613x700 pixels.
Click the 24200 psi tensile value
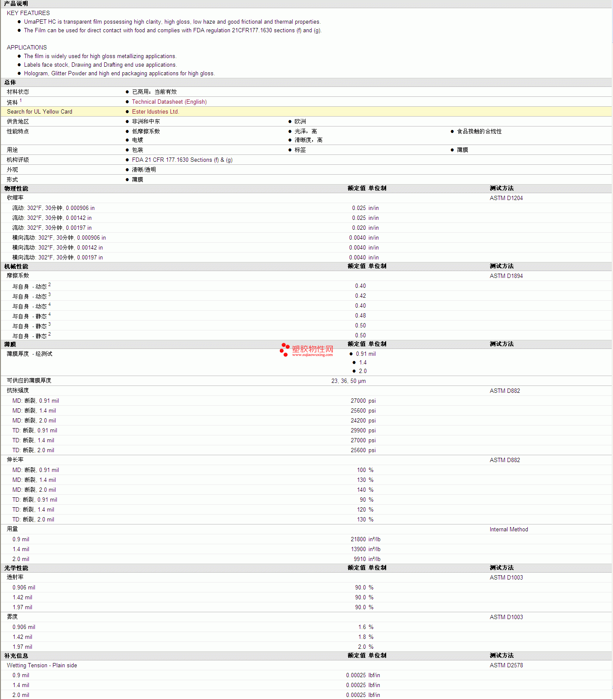click(x=363, y=421)
